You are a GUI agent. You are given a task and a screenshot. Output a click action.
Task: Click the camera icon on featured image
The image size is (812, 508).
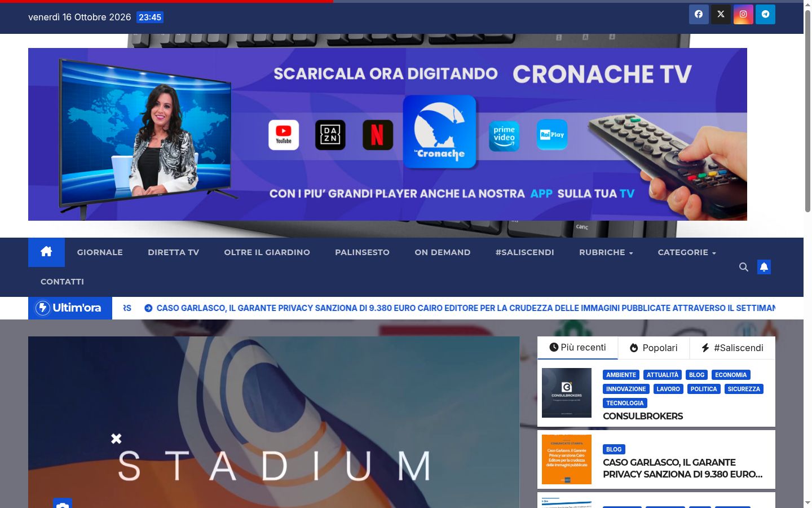63,503
